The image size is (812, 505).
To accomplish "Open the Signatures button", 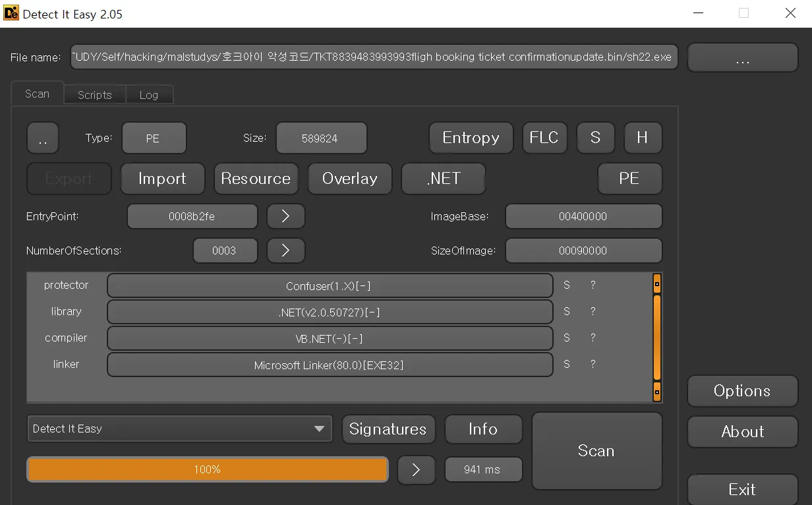I will coord(388,429).
